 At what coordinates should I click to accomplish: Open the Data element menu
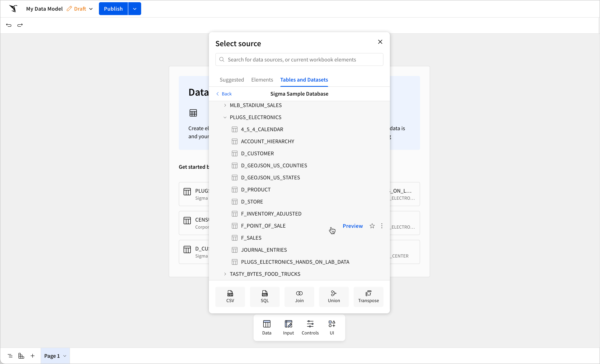(x=267, y=327)
